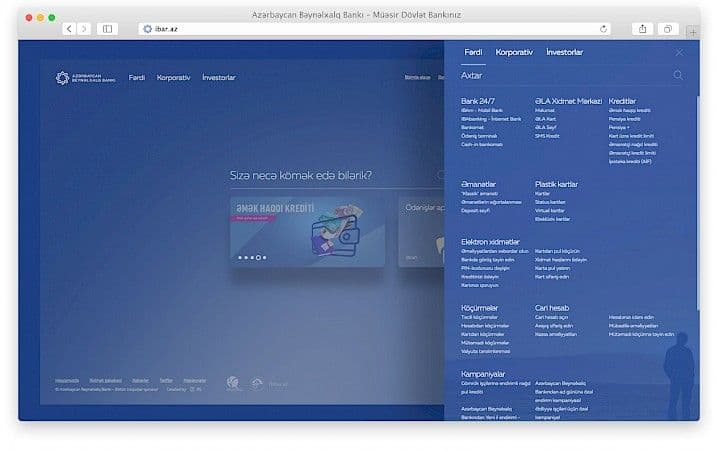Viewport: 717px width, 451px height.
Task: Click the Valyuta link under Köçürmələr
Action: pyautogui.click(x=486, y=352)
